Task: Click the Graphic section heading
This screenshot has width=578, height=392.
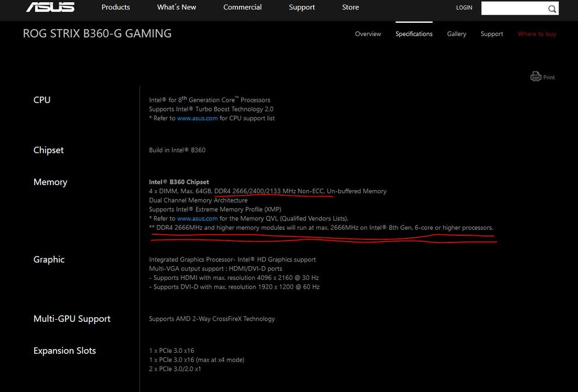Action: (x=49, y=259)
